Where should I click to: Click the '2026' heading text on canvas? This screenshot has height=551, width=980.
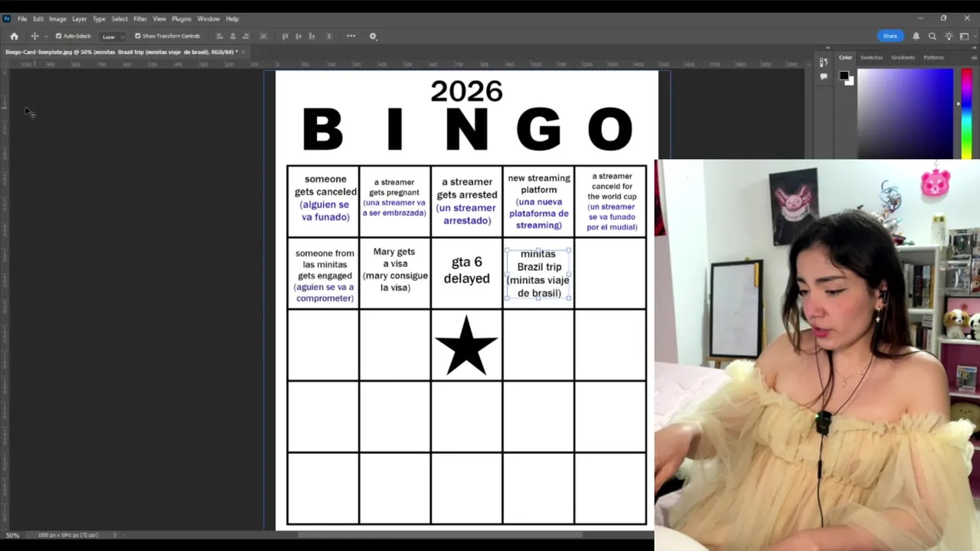pyautogui.click(x=466, y=92)
